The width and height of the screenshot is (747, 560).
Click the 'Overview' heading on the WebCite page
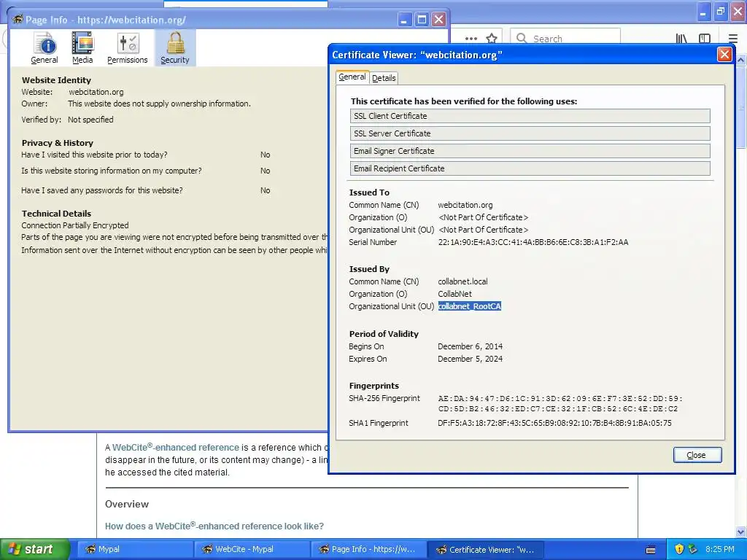coord(127,504)
